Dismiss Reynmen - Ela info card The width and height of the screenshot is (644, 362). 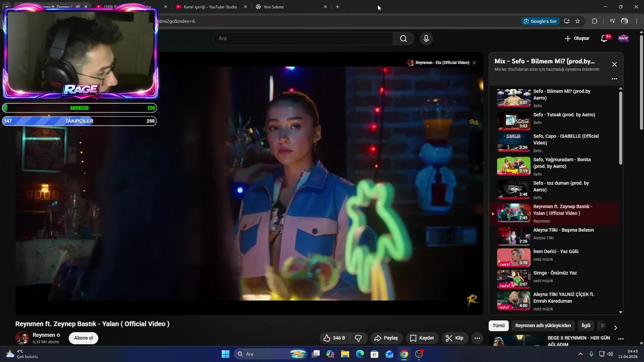pyautogui.click(x=474, y=63)
